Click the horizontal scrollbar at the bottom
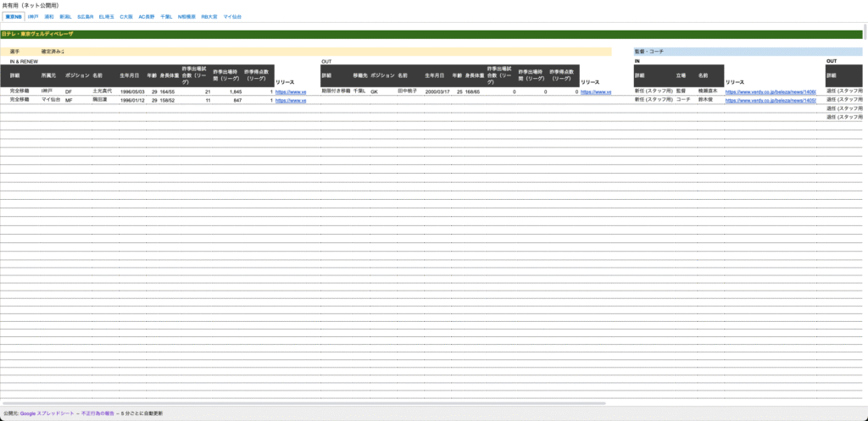 point(303,403)
